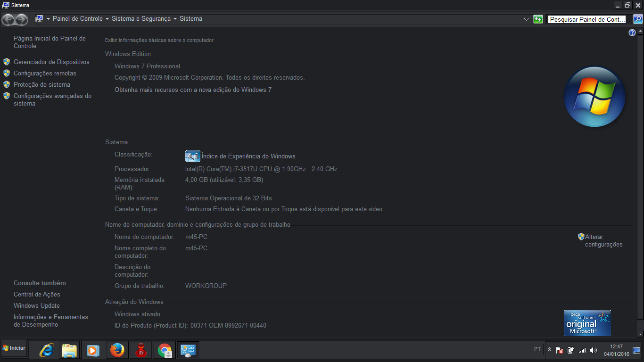Click the speaker volume tray icon
The height and width of the screenshot is (362, 644).
[x=594, y=350]
